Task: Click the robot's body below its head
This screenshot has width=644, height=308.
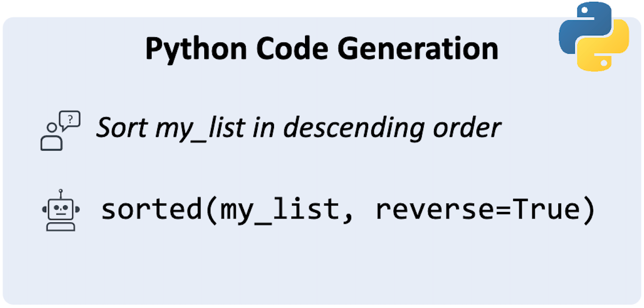Action: click(61, 225)
